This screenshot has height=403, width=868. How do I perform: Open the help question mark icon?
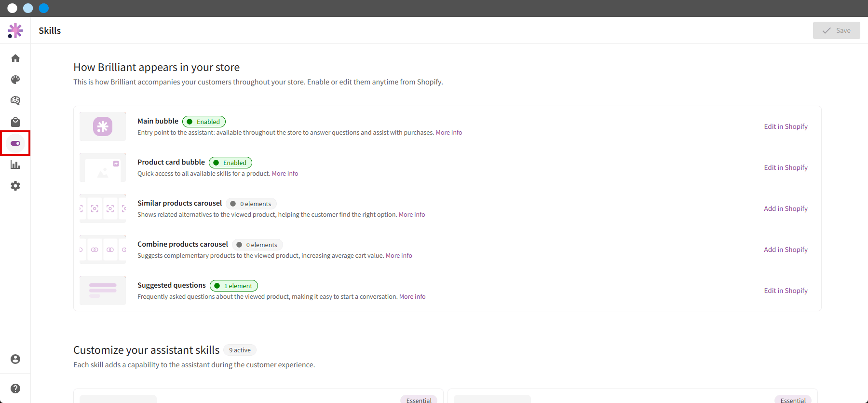click(x=15, y=389)
